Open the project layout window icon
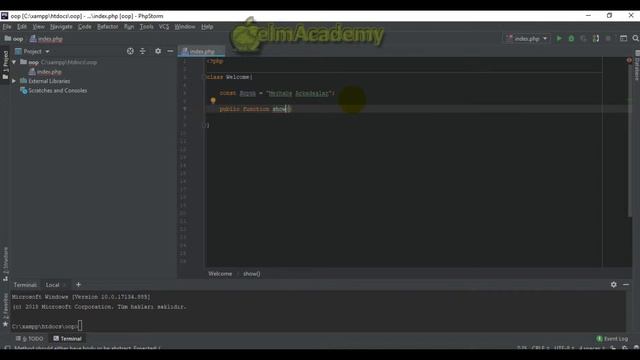 pyautogui.click(x=623, y=38)
